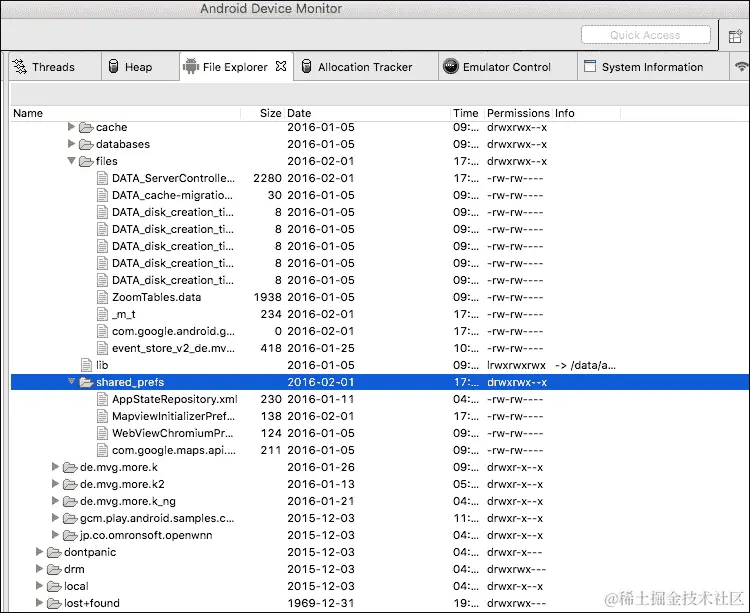
Task: Select the com.google.android.g file row
Action: pyautogui.click(x=380, y=331)
